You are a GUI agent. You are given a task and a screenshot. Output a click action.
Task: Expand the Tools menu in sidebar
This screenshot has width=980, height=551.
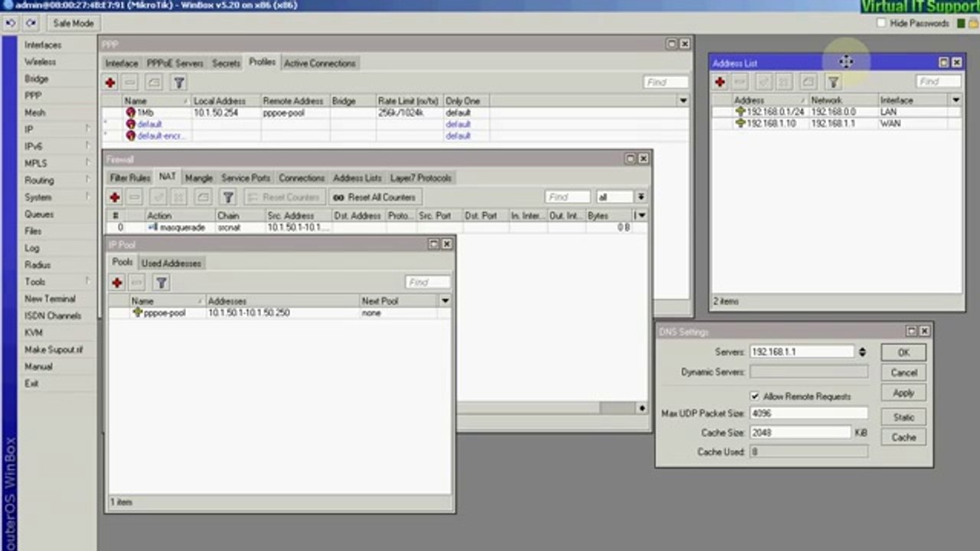coord(57,282)
